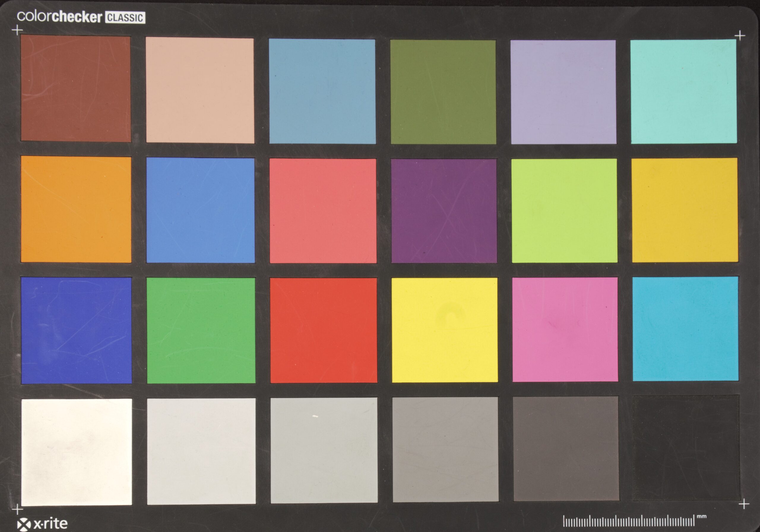Select the pure green swatch
The image size is (760, 532).
click(201, 331)
